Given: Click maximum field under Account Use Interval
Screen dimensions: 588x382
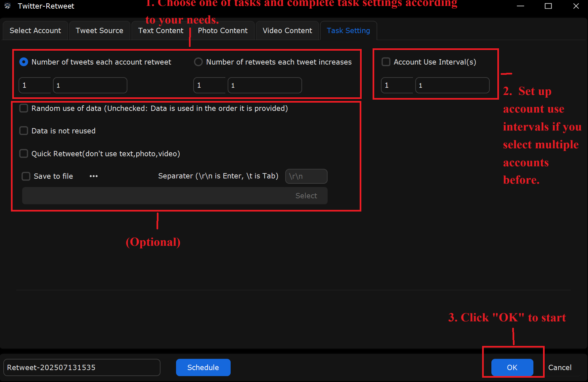Looking at the screenshot, I should pos(452,85).
